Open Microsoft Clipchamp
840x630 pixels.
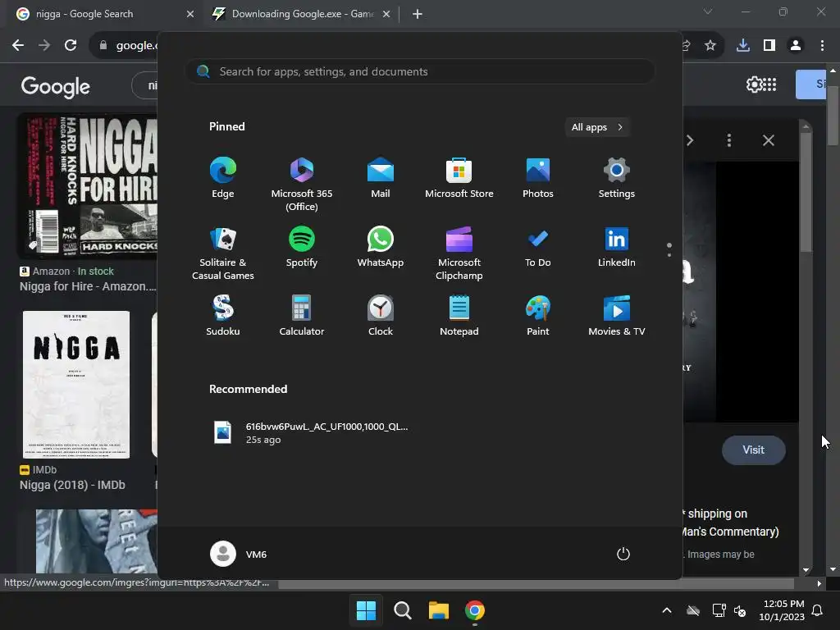click(459, 253)
